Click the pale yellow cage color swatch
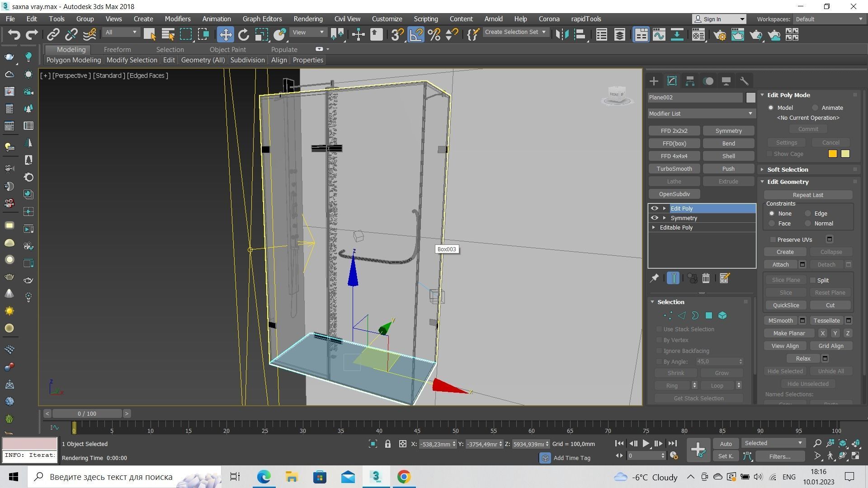868x488 pixels. [x=845, y=154]
